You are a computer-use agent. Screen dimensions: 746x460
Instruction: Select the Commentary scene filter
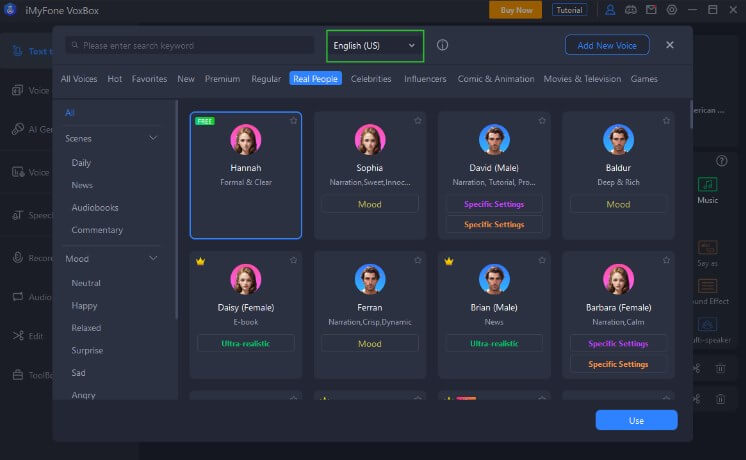[x=97, y=230]
